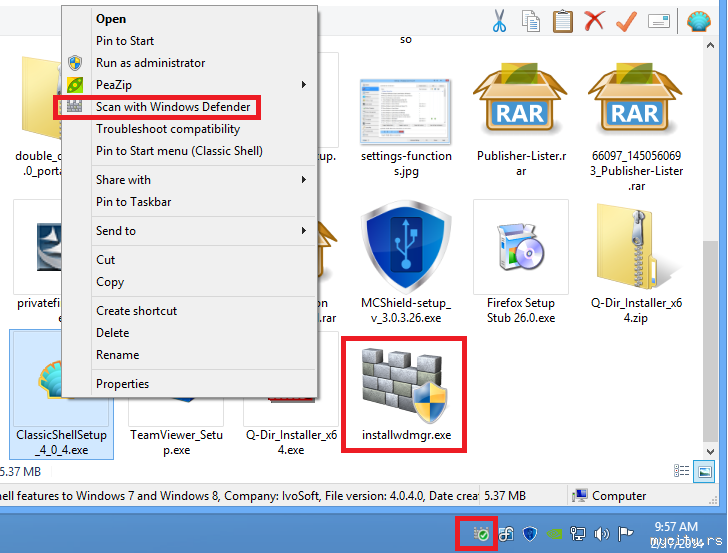Image resolution: width=728 pixels, height=553 pixels.
Task: Choose Open in context menu
Action: tap(190, 19)
